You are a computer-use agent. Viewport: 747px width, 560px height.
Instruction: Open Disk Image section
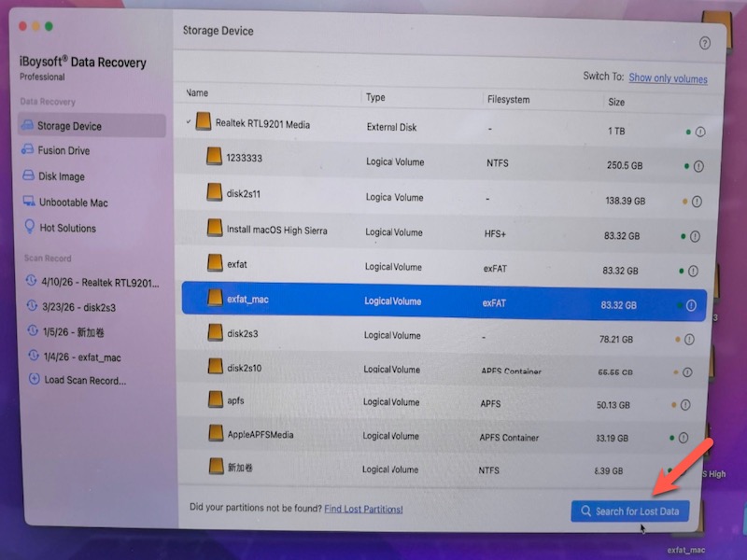click(x=61, y=176)
